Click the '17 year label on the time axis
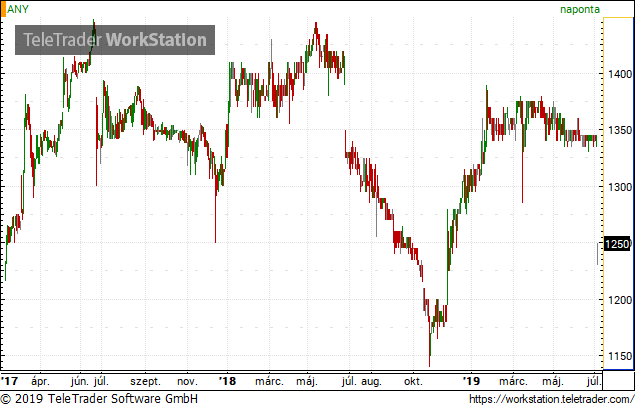Screen dimensions: 635x408 pyautogui.click(x=10, y=381)
